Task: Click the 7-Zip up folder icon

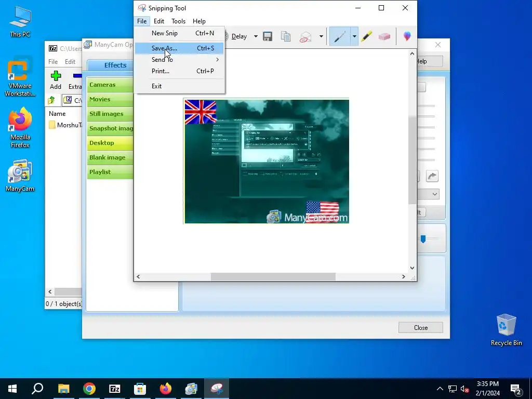Action: click(52, 100)
